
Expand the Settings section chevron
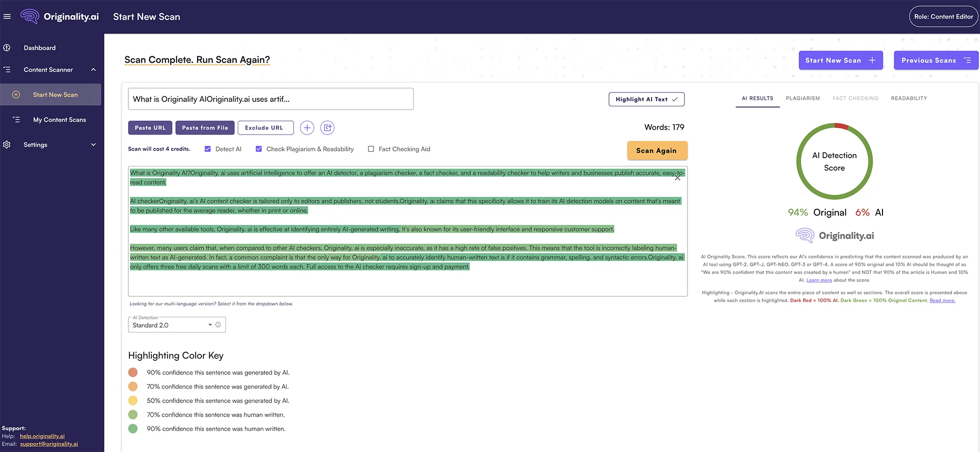tap(93, 144)
